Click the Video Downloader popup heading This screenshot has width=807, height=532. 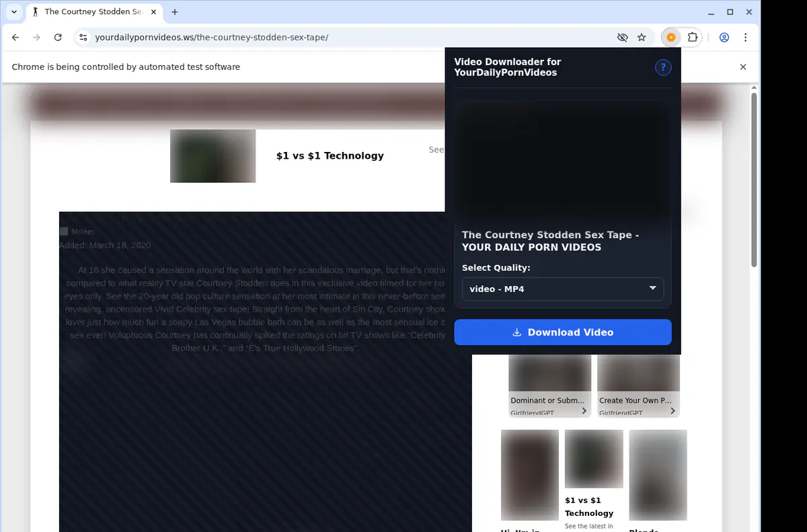508,67
